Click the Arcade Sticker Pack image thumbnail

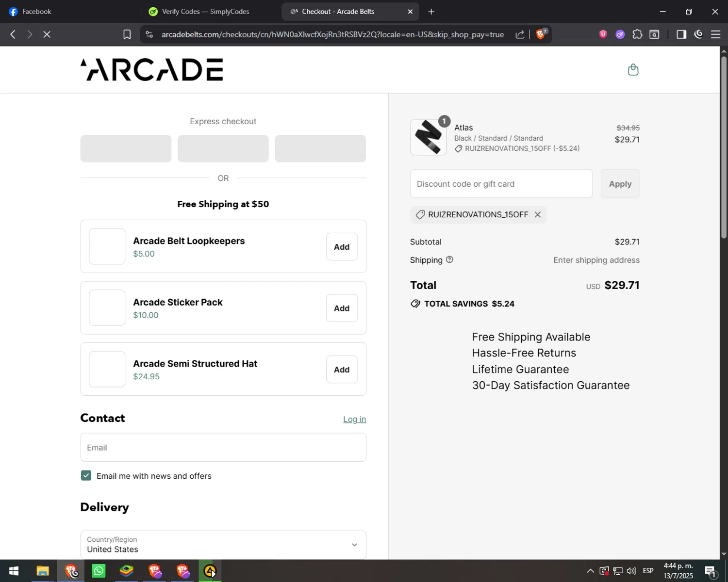click(107, 308)
